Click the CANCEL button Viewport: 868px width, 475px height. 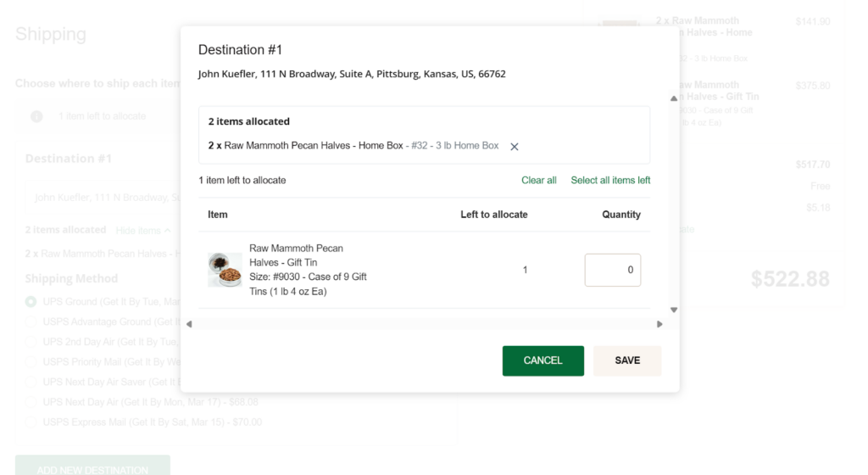click(x=543, y=361)
